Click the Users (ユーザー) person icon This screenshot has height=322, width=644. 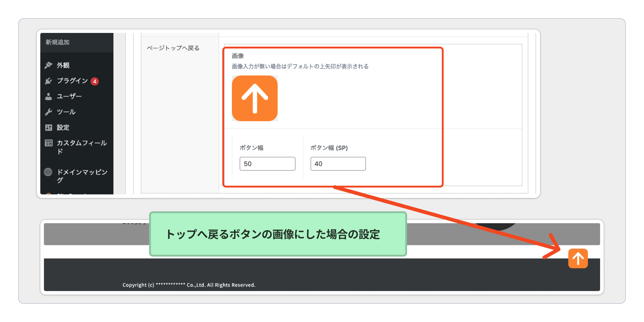pos(48,97)
